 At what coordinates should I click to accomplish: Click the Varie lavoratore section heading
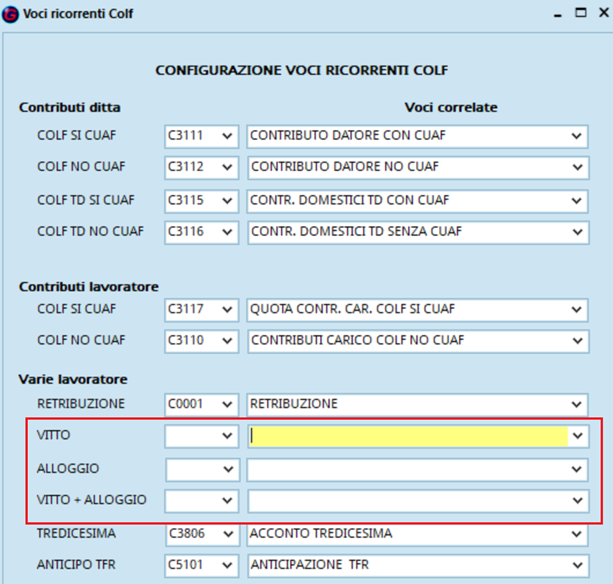pyautogui.click(x=73, y=379)
